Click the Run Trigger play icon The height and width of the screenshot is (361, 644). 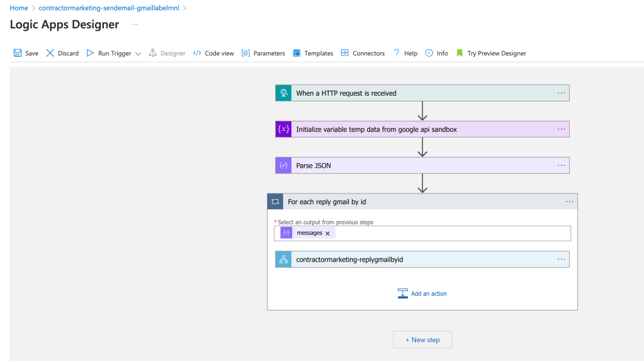[x=90, y=53]
